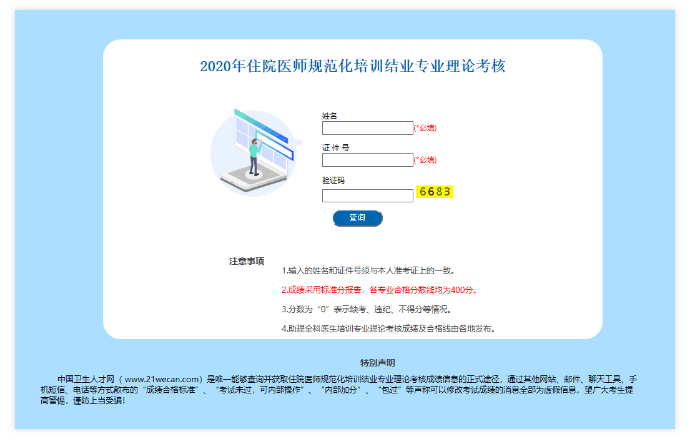Focus the 验证码 (captcha) text box
Screen dimensions: 694x446
tap(367, 195)
